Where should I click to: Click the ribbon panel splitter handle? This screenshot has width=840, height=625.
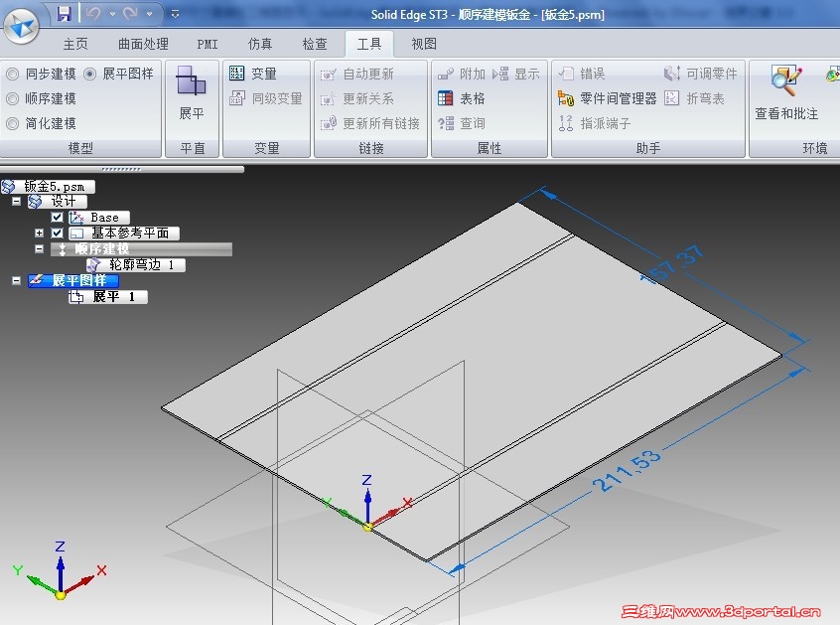121,169
